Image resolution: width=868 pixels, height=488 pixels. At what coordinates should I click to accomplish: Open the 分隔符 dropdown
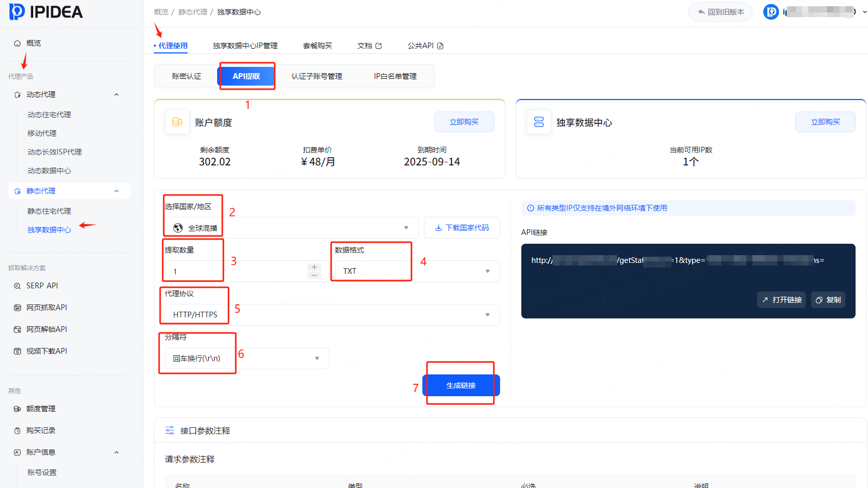(247, 358)
